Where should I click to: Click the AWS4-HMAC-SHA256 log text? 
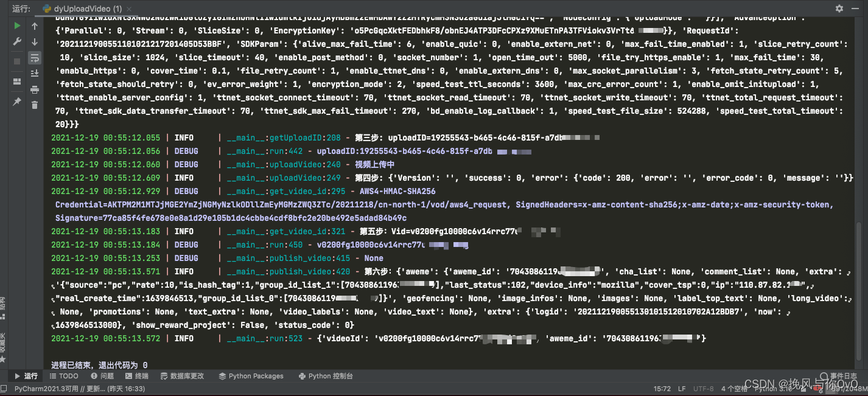tap(397, 192)
